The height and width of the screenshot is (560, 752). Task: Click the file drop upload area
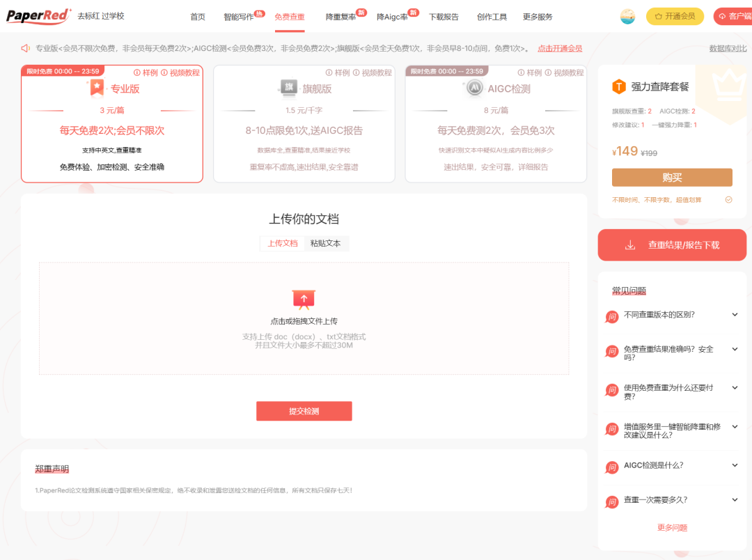click(x=304, y=318)
